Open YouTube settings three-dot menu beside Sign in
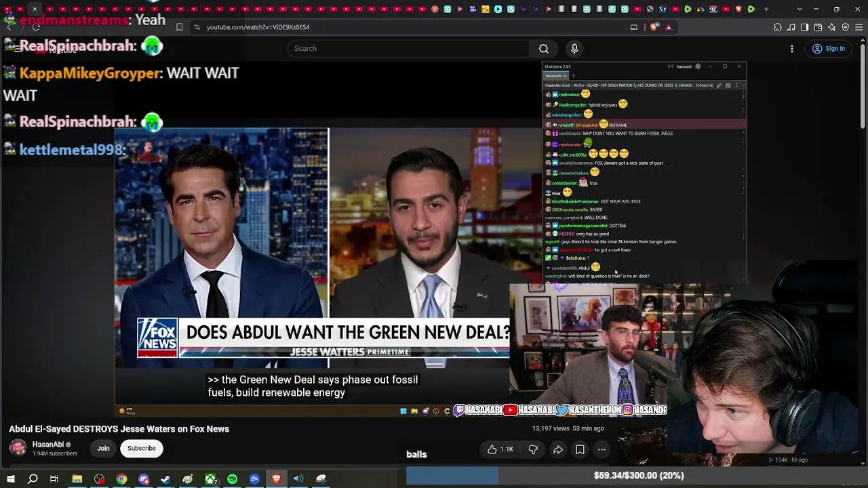This screenshot has height=488, width=868. [792, 49]
